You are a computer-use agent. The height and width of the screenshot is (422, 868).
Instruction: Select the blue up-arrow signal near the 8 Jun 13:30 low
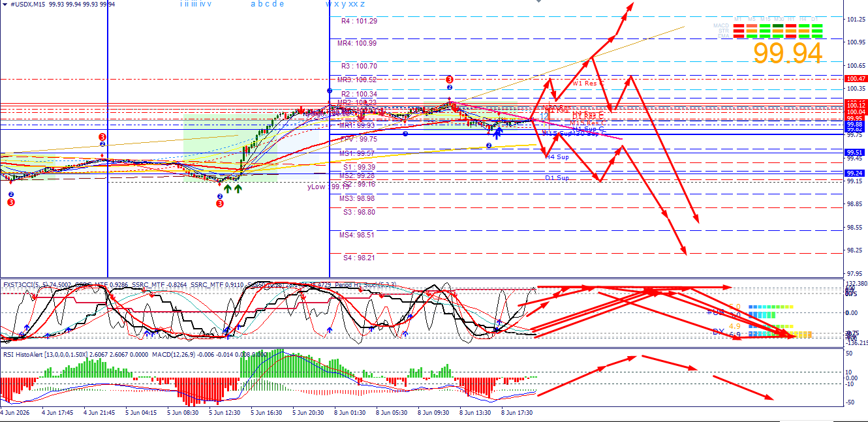pos(497,133)
